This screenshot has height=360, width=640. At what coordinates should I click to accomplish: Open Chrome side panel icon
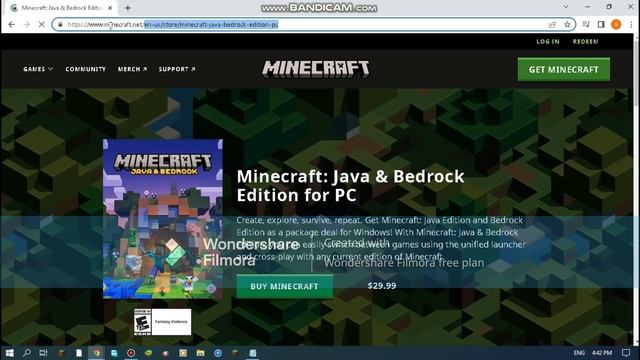601,24
